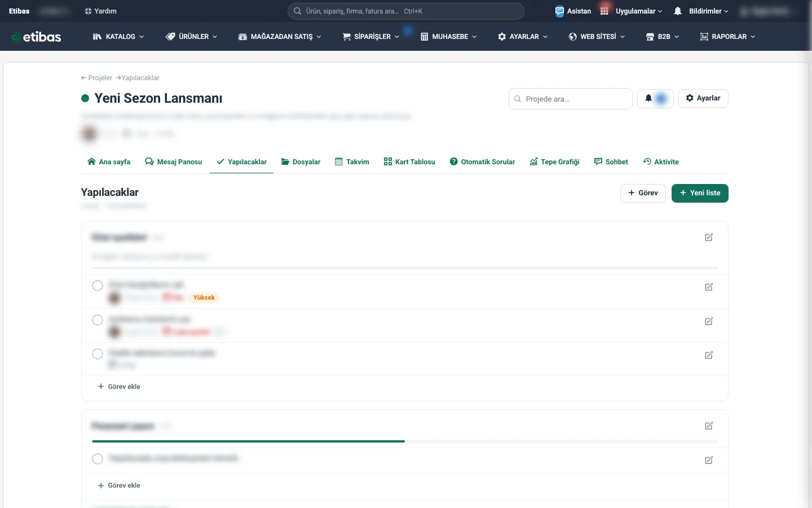Click the first list's Görev ekle link
Viewport: 812px width, 508px height.
pyautogui.click(x=119, y=387)
